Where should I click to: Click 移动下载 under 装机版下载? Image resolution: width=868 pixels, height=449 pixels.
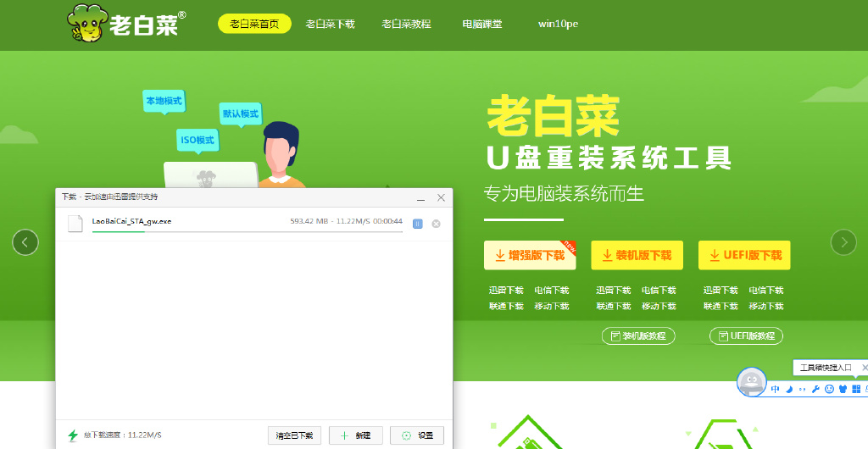click(x=659, y=307)
